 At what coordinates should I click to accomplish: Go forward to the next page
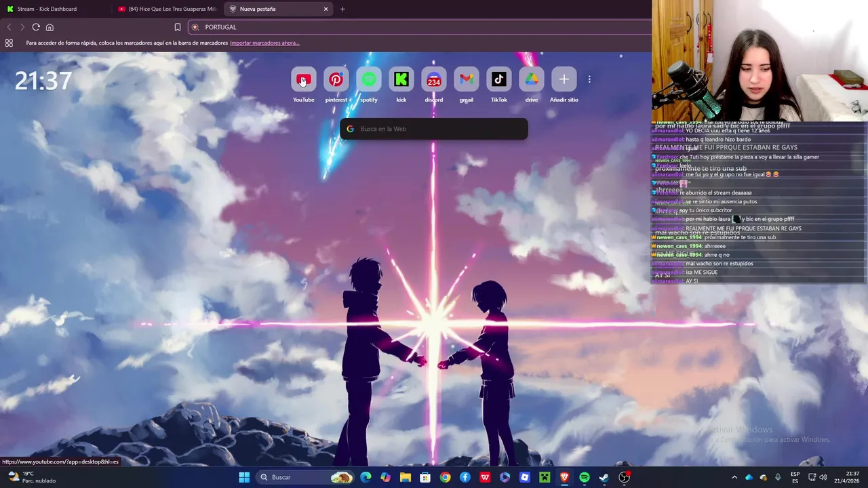[22, 27]
